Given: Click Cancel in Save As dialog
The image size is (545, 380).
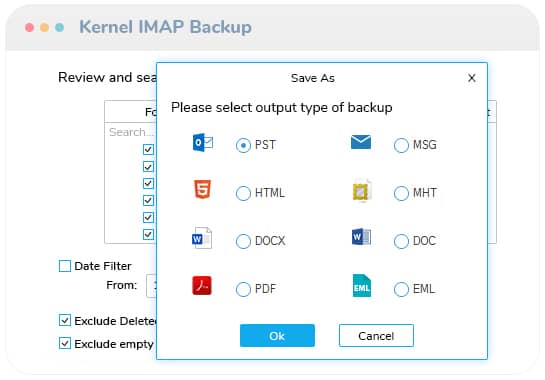Looking at the screenshot, I should tap(376, 335).
